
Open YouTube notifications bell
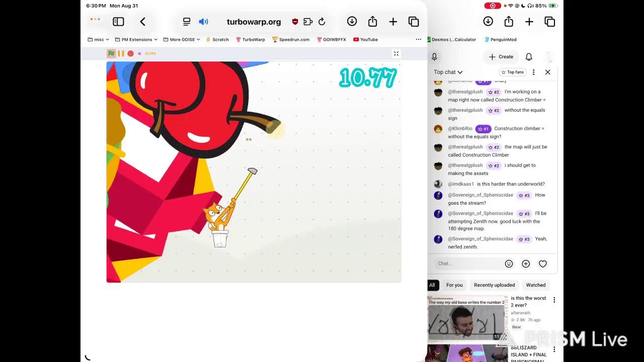[529, 57]
